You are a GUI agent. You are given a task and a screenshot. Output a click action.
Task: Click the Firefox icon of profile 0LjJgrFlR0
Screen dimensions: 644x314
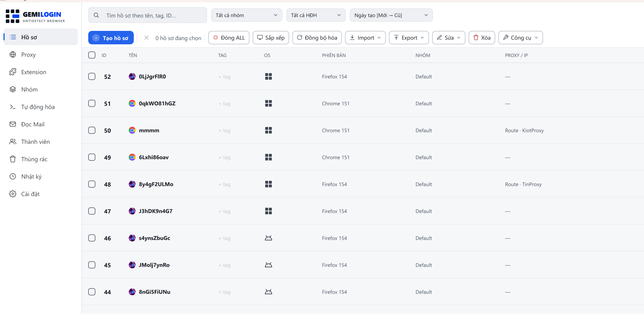click(x=132, y=77)
